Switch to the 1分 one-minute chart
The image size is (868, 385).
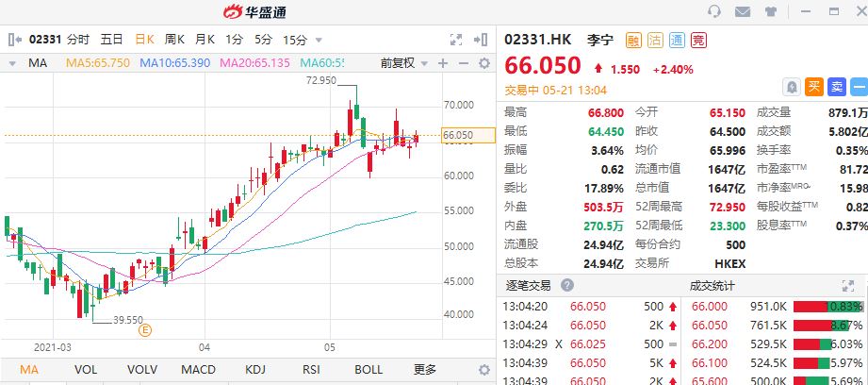coord(234,40)
